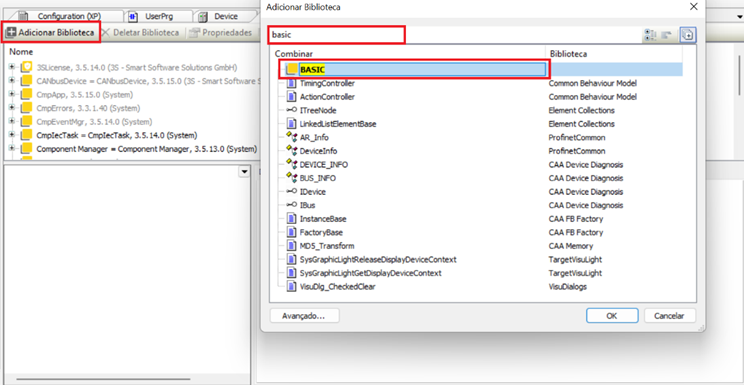Expand the Component Manager library node
Viewport: 744px width, 385px height.
tap(11, 149)
